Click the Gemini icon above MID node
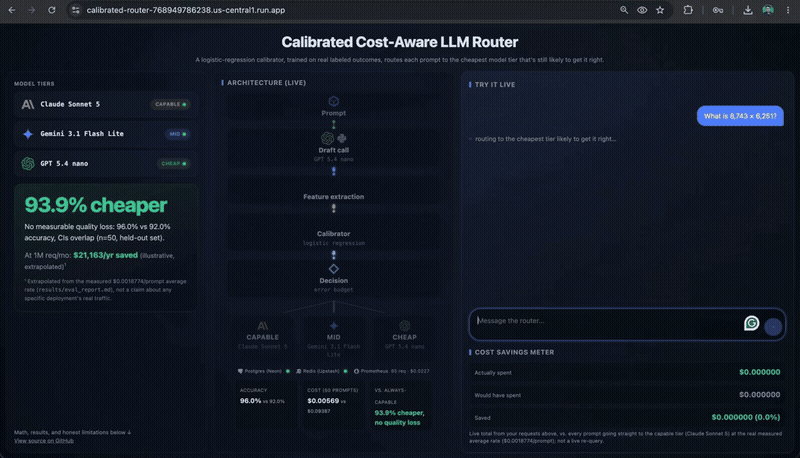The image size is (800, 458). (334, 326)
